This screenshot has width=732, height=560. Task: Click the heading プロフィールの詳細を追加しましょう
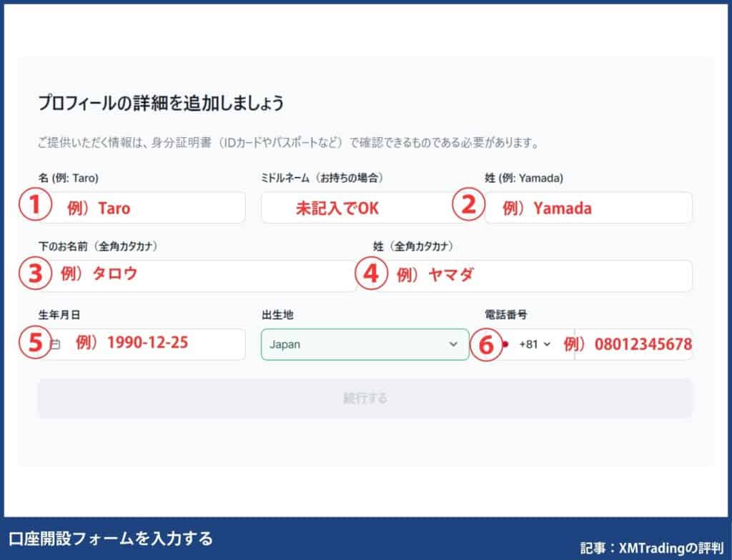coord(161,103)
